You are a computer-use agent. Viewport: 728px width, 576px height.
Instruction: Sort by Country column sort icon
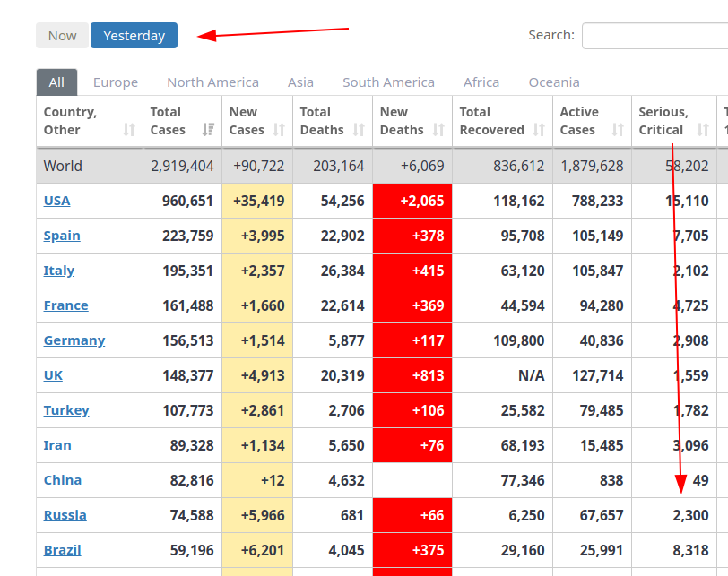129,130
